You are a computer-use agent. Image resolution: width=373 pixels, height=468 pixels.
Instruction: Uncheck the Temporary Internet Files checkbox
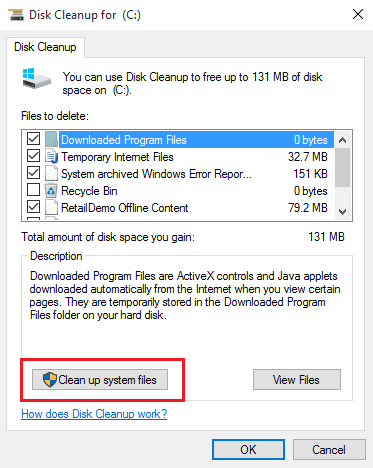33,156
